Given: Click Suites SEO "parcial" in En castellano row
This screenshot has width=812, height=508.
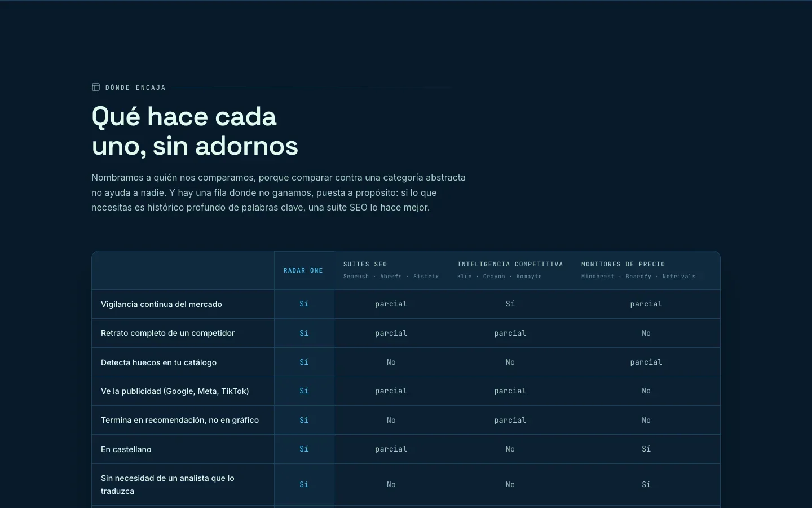Looking at the screenshot, I should pos(391,449).
